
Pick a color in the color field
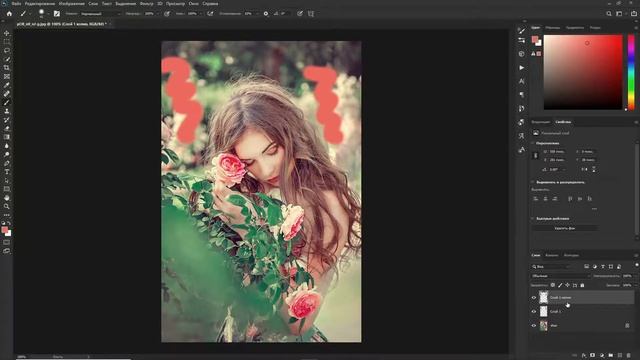(583, 72)
